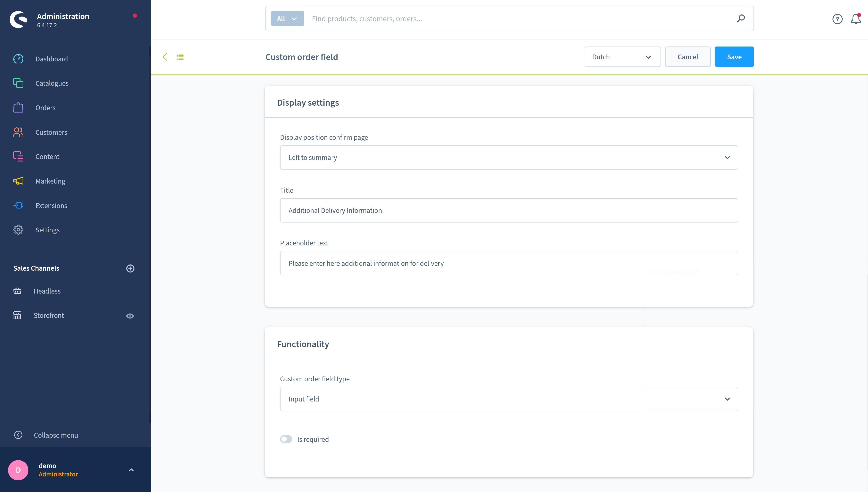Screen dimensions: 868x492
Task: Toggle the Is required switch
Action: point(286,439)
